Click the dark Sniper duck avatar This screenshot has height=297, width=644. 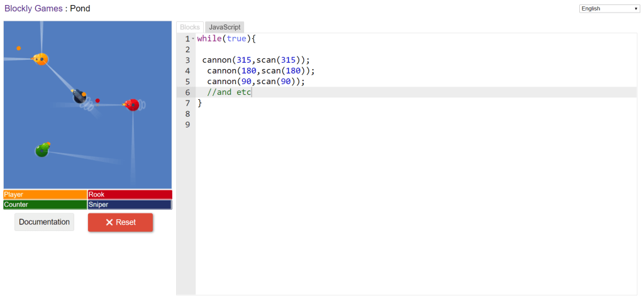(x=79, y=97)
